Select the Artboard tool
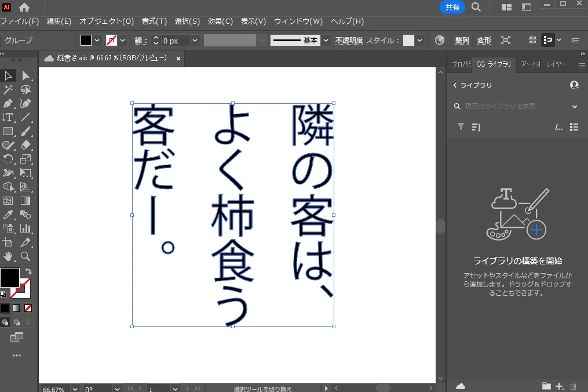Screen dimensions: 588x392 point(8,242)
